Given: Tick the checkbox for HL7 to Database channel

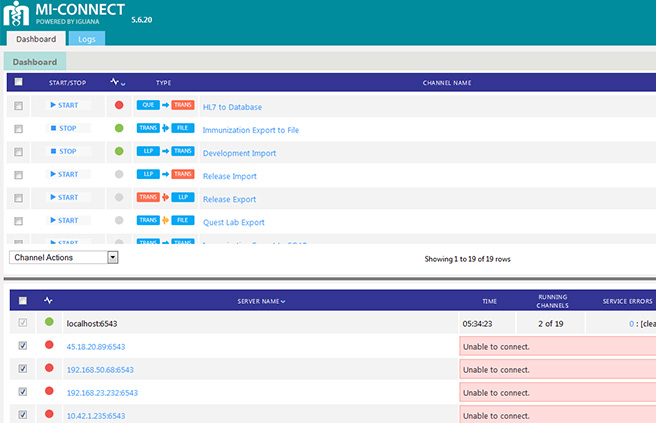Looking at the screenshot, I should (x=19, y=106).
